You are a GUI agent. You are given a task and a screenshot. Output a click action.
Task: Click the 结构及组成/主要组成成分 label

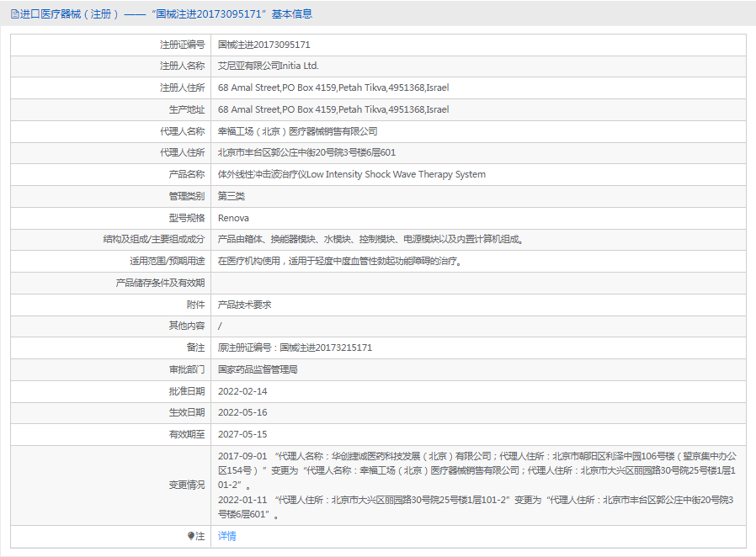154,239
